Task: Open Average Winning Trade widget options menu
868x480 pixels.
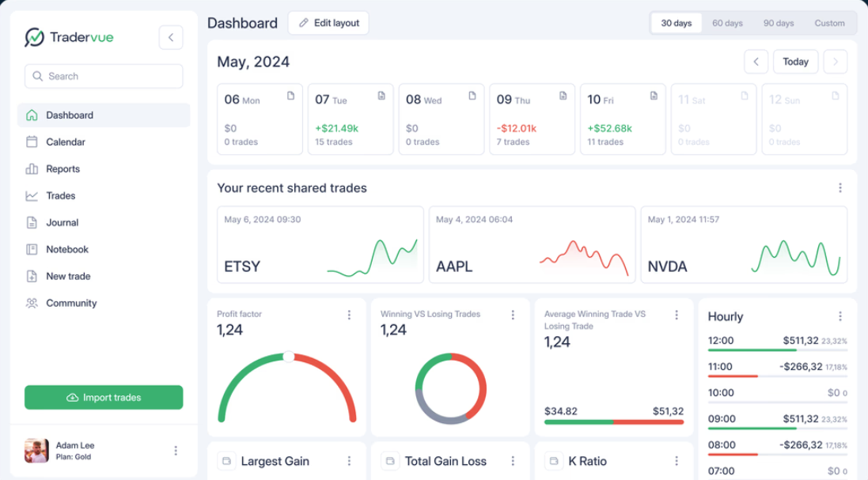Action: tap(676, 315)
